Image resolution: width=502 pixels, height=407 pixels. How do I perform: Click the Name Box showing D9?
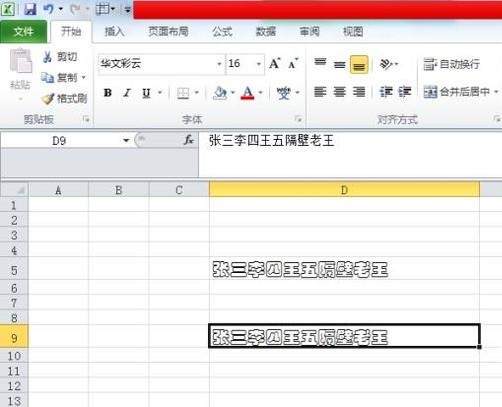click(60, 141)
